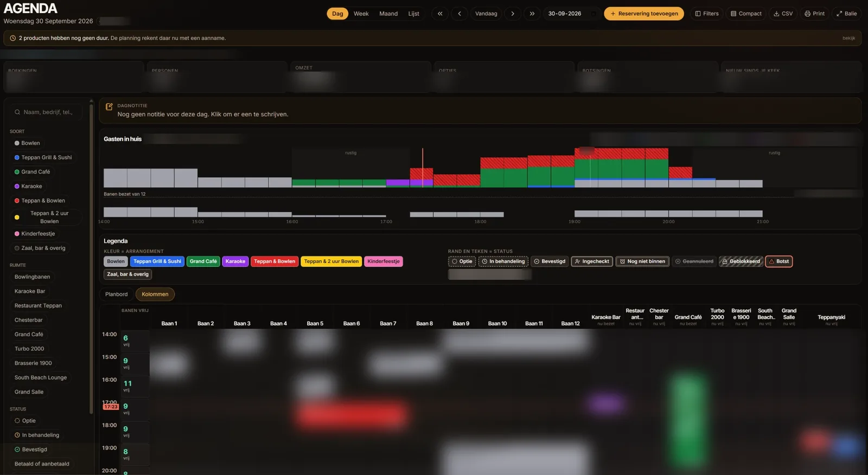Open Balie fullscreen mode
The height and width of the screenshot is (475, 868).
[x=846, y=14]
